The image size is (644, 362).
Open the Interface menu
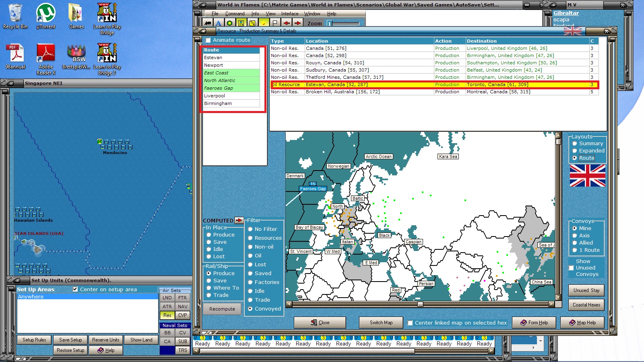click(x=290, y=14)
